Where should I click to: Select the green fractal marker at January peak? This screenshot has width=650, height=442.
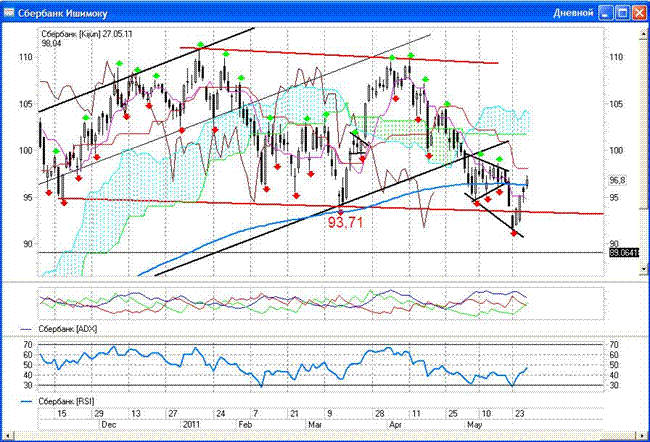tap(201, 44)
